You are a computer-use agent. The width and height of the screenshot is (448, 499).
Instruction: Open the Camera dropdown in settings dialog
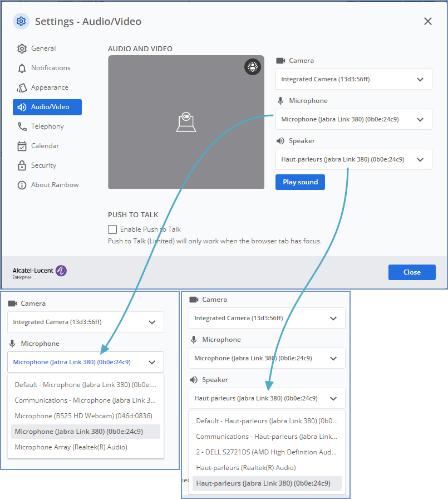353,79
